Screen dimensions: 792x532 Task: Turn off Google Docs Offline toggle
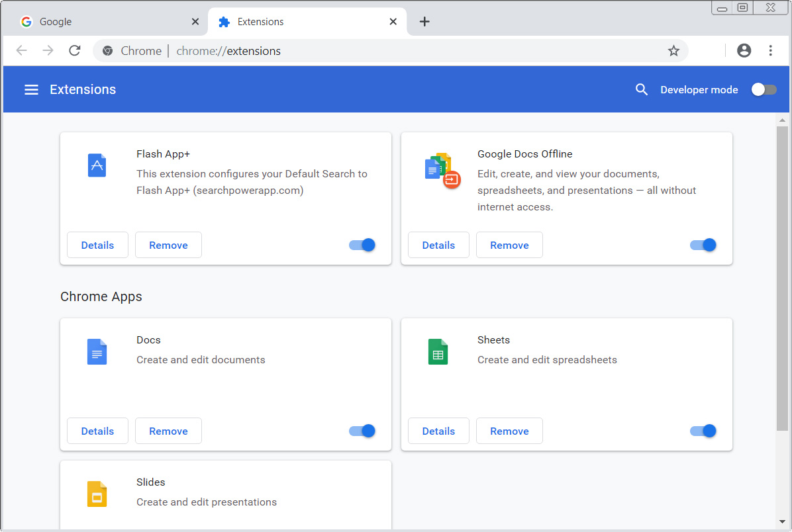703,245
